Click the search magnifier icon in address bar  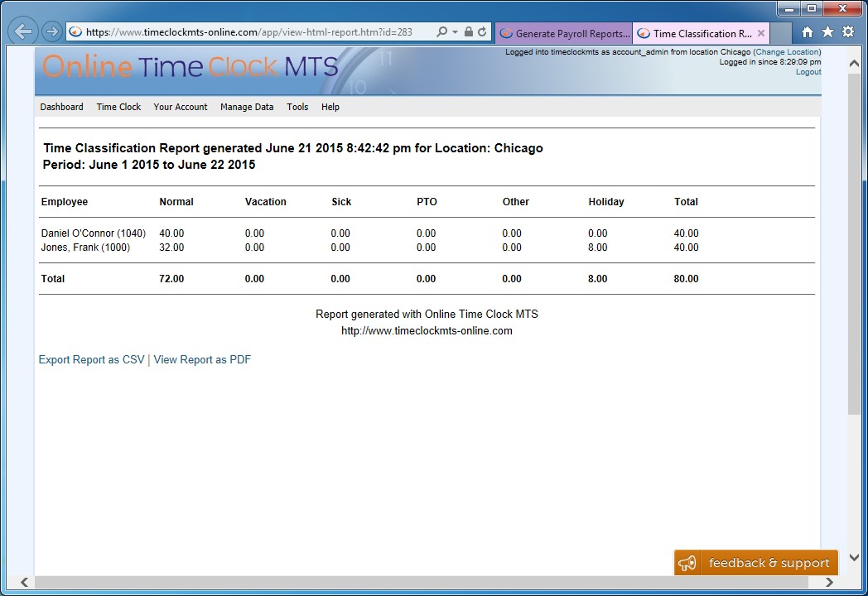441,32
